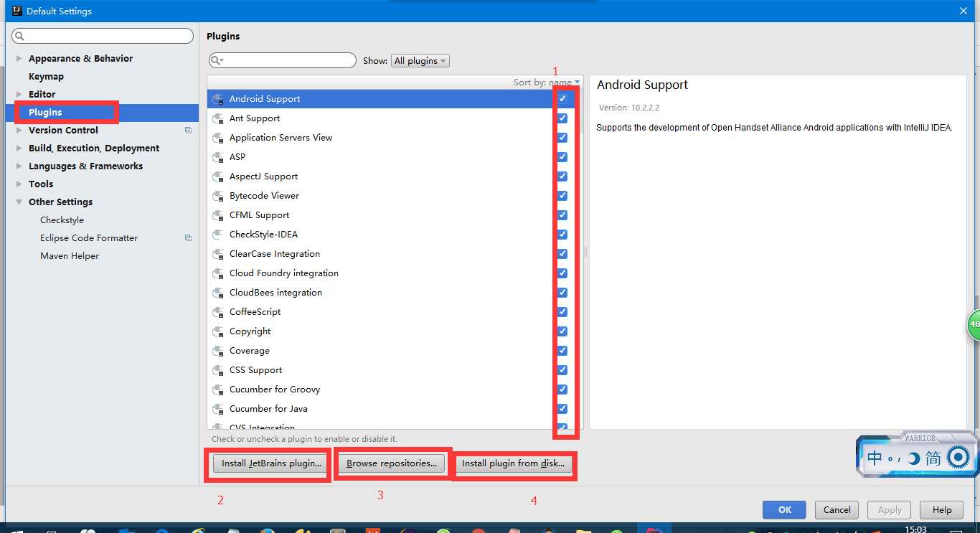This screenshot has width=980, height=533.
Task: Click the 中 language icon on IME bar
Action: [x=875, y=458]
